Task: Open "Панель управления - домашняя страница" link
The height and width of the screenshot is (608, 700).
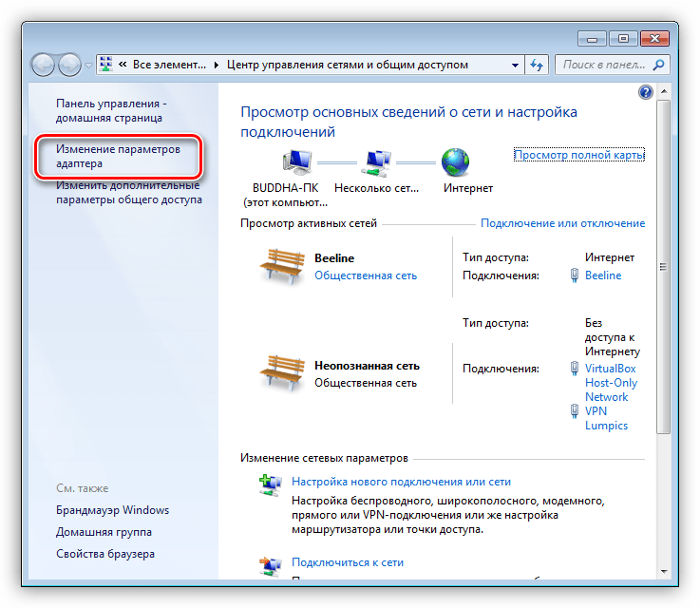Action: tap(111, 111)
